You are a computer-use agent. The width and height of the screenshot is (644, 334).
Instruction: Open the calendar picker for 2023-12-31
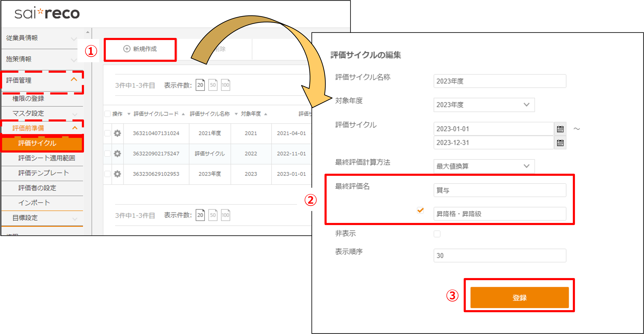tap(560, 142)
